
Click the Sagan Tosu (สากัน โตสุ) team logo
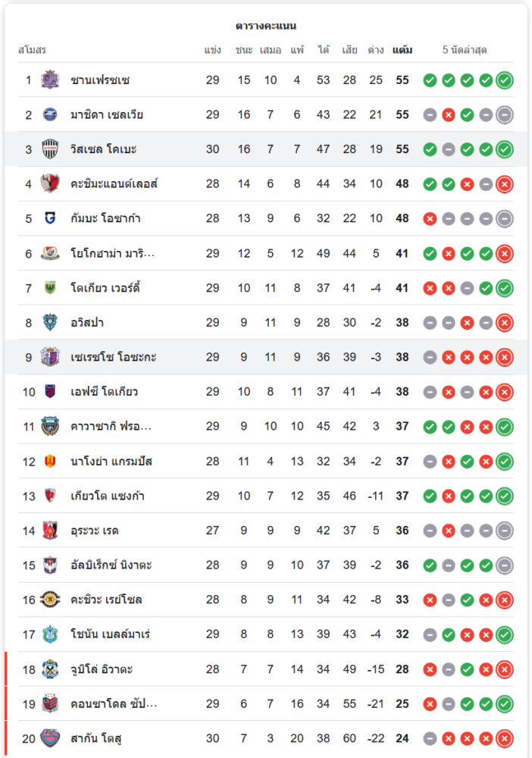(x=50, y=738)
